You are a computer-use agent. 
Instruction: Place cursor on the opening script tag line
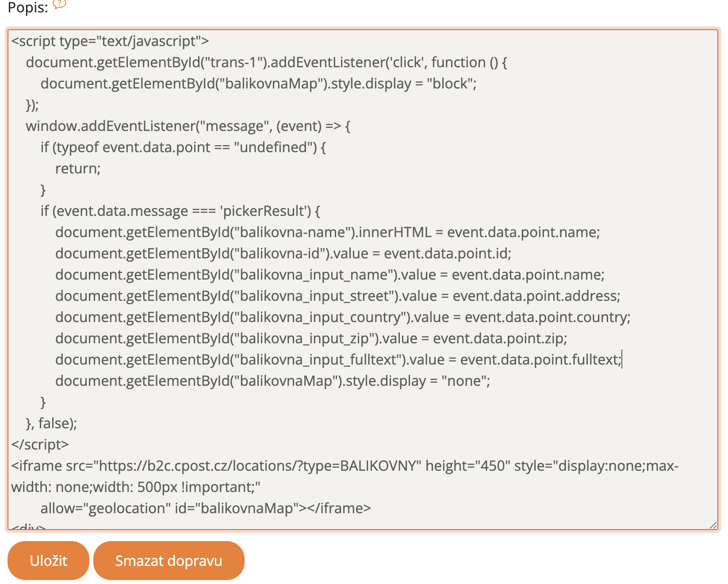tap(110, 41)
